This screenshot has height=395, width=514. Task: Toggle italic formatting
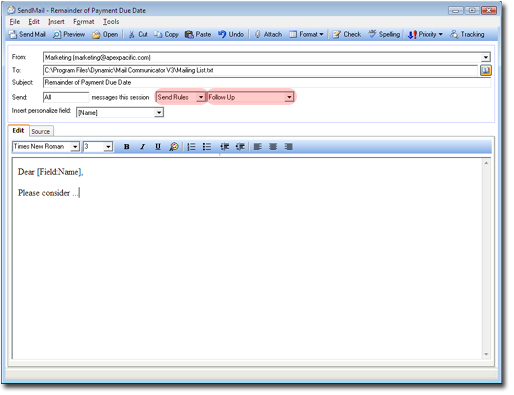coord(142,147)
